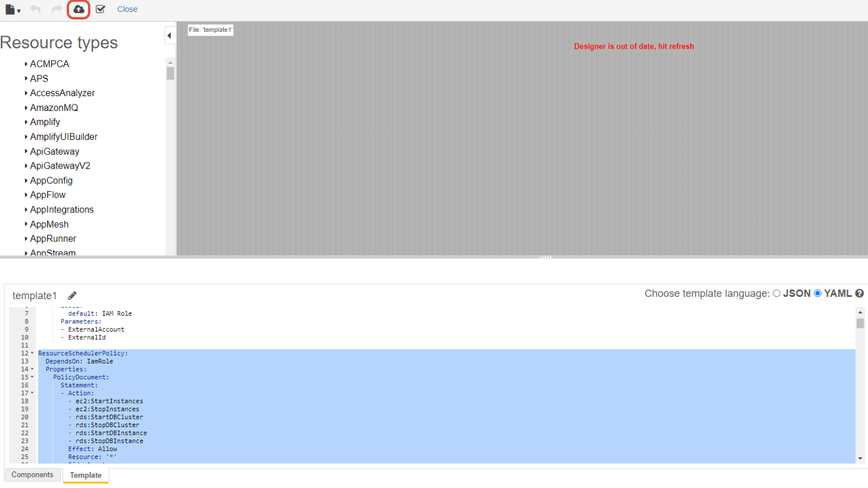This screenshot has width=868, height=488.
Task: Expand the ACMPCA resource type
Action: 26,64
